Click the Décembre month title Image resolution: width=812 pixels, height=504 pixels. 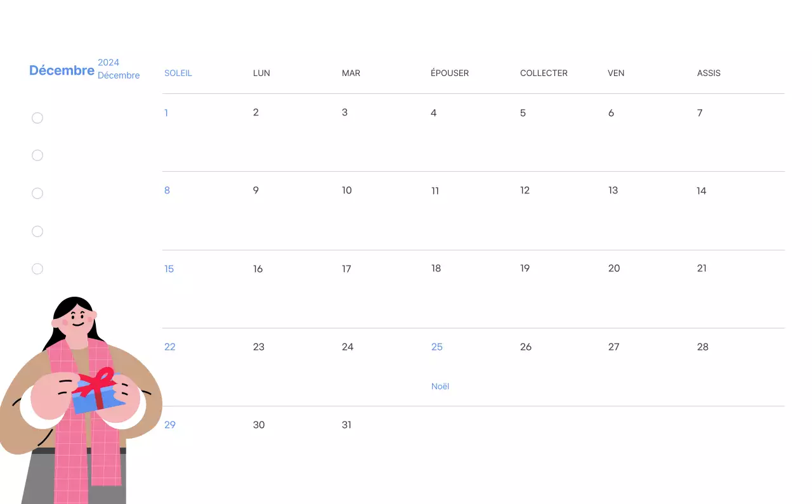(62, 70)
